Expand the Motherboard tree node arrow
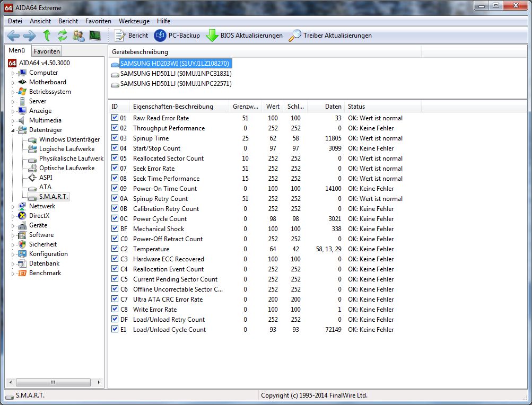 click(x=13, y=82)
